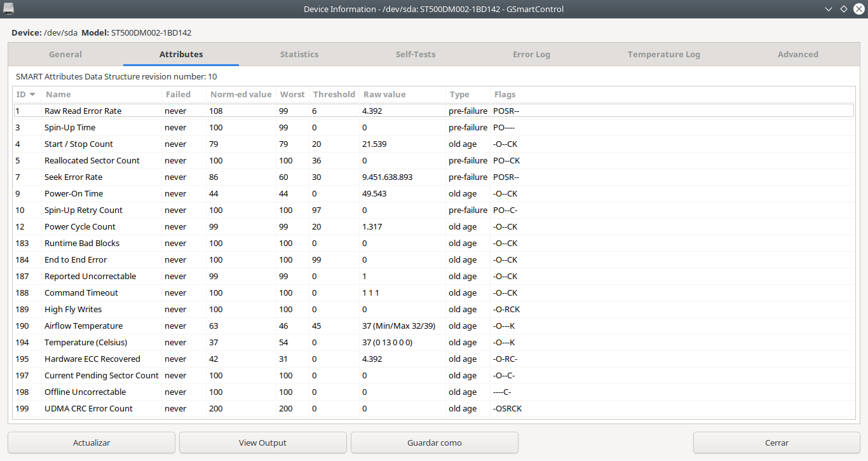This screenshot has height=461, width=868.
Task: Click the -O-RCK flags cell
Action: coord(506,309)
